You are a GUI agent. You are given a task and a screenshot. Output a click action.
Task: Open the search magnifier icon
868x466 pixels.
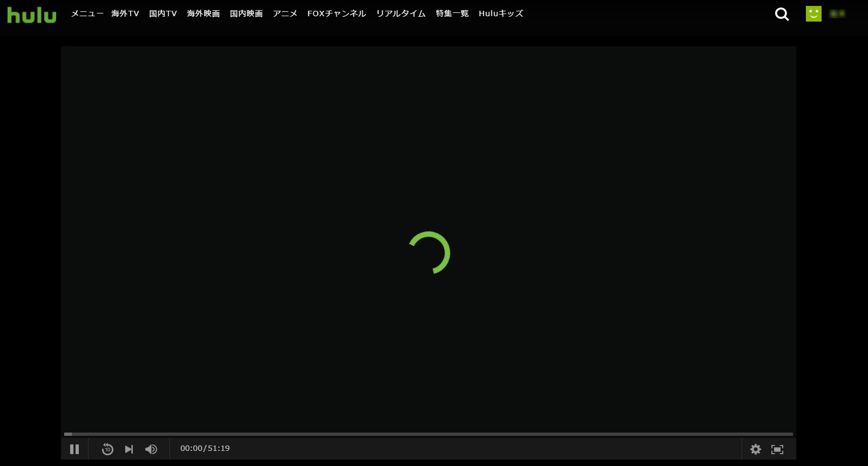click(782, 14)
